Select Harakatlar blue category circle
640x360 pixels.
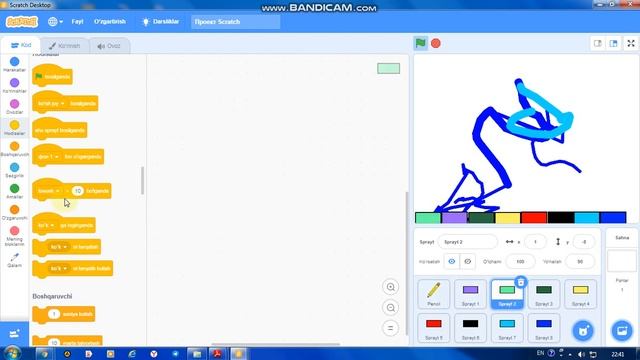point(14,62)
